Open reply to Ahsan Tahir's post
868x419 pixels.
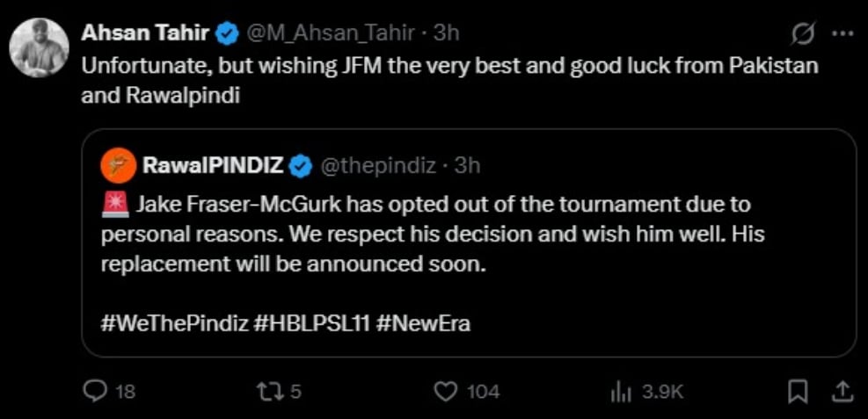pos(94,392)
